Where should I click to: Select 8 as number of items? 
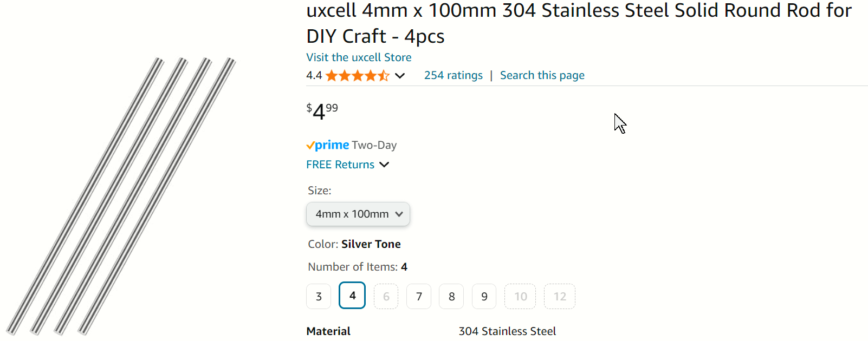[451, 297]
